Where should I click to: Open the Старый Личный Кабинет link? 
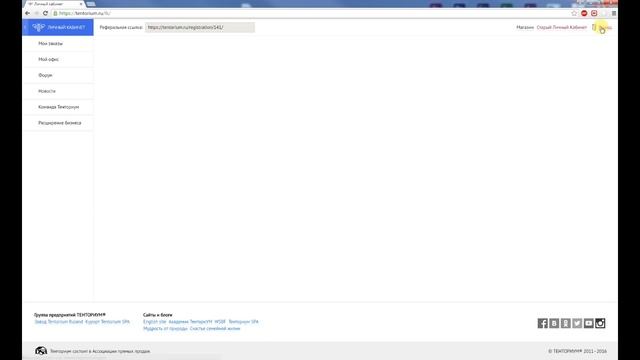562,27
